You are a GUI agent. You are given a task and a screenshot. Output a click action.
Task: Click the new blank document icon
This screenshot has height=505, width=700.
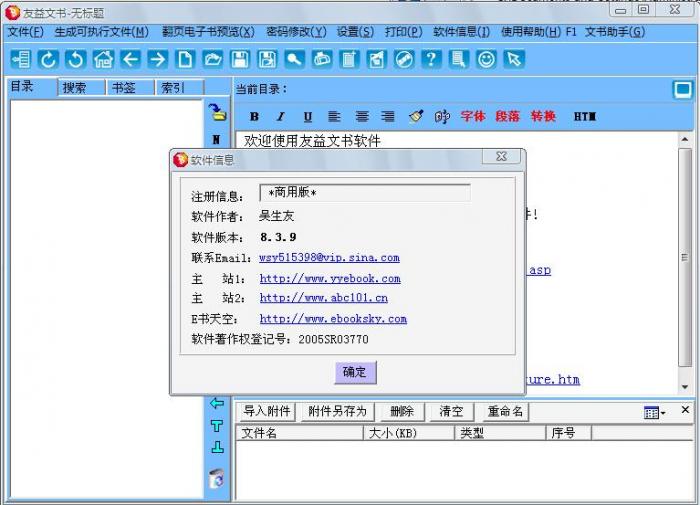click(185, 59)
